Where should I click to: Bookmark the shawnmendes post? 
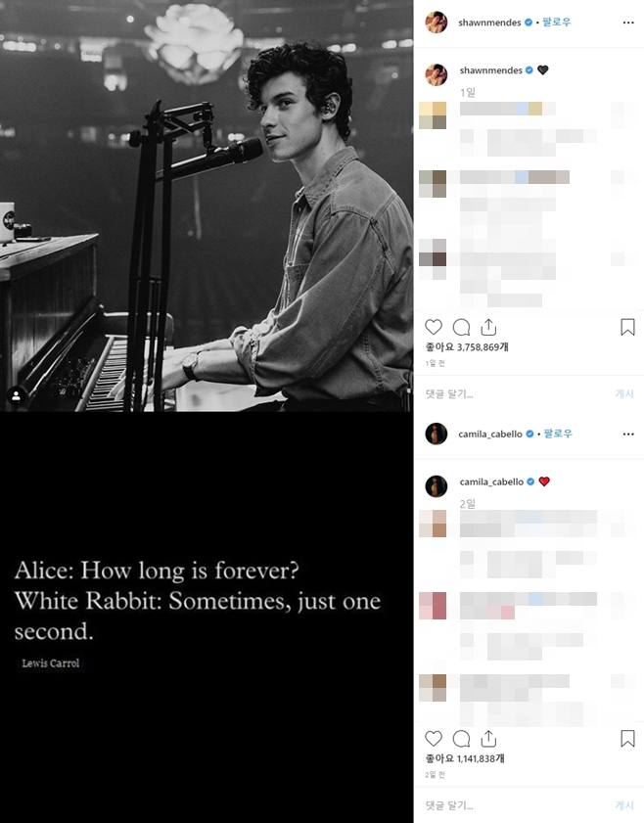tap(627, 327)
